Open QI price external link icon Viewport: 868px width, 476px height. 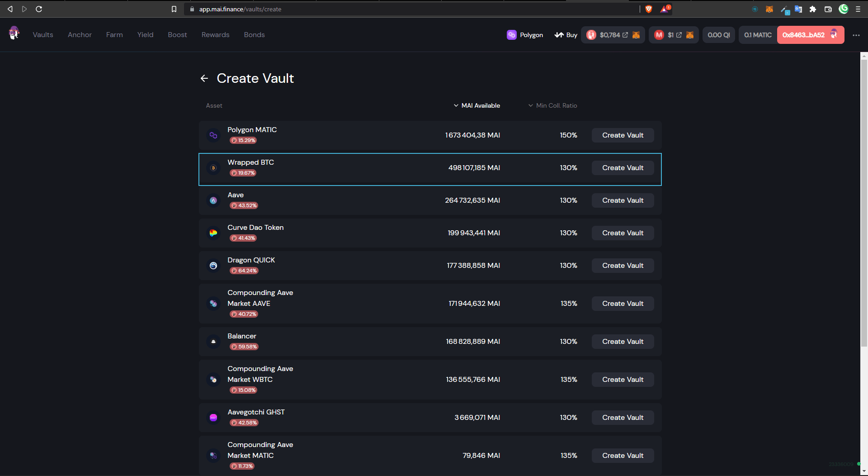point(625,35)
